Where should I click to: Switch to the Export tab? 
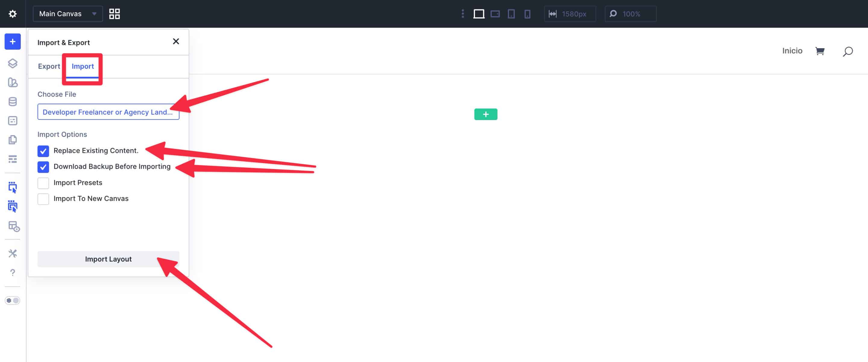[x=49, y=66]
